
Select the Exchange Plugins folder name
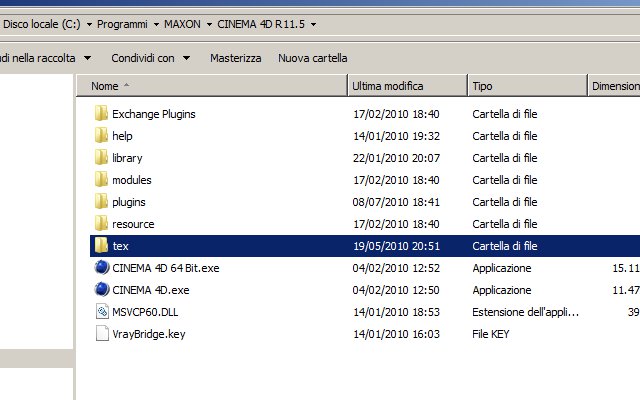(153, 114)
